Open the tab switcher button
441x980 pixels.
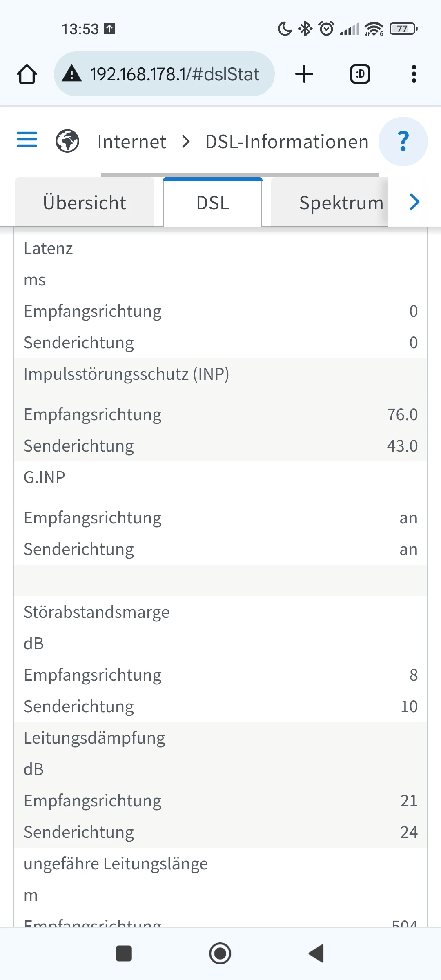point(360,74)
